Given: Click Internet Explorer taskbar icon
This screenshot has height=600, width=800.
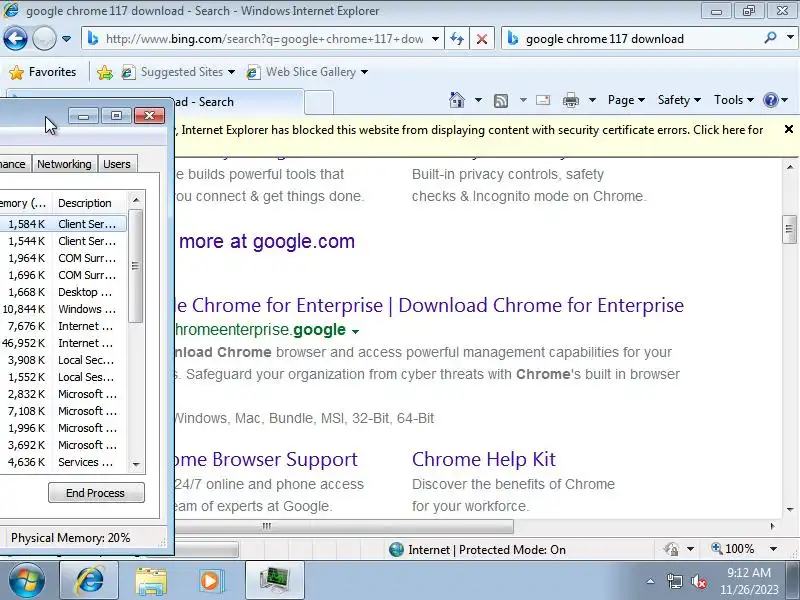Looking at the screenshot, I should [x=89, y=580].
